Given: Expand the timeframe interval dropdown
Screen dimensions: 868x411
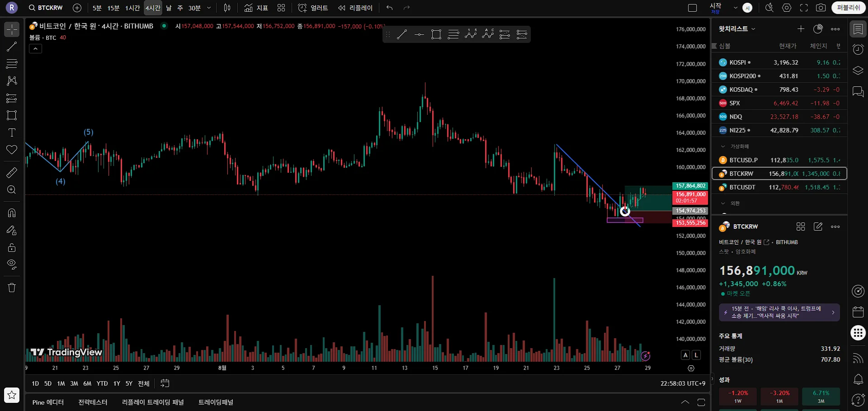Looking at the screenshot, I should pyautogui.click(x=209, y=8).
